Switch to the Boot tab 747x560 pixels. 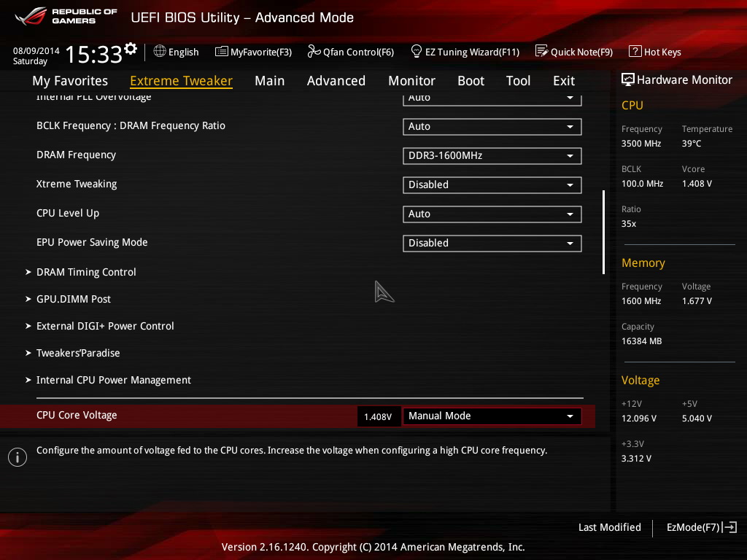pos(471,81)
